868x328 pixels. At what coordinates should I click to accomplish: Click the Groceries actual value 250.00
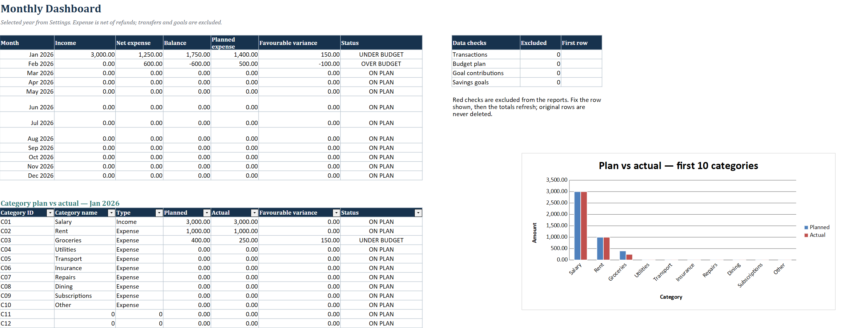coord(235,240)
